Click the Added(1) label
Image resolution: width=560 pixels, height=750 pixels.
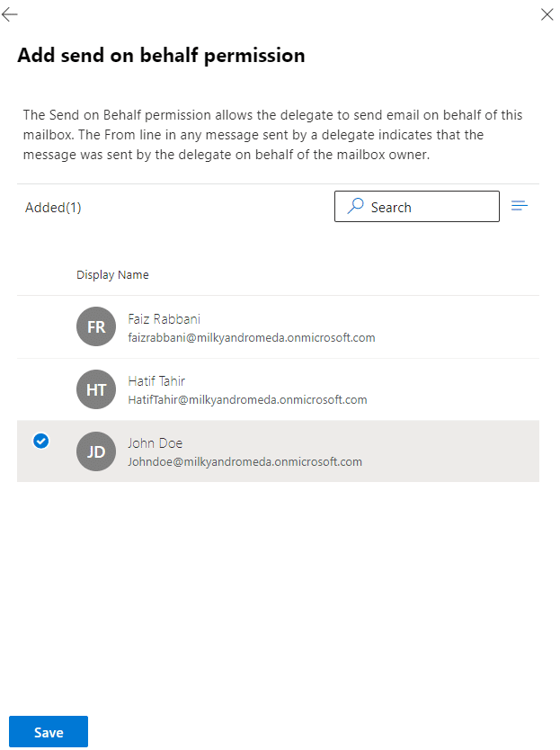pos(53,208)
